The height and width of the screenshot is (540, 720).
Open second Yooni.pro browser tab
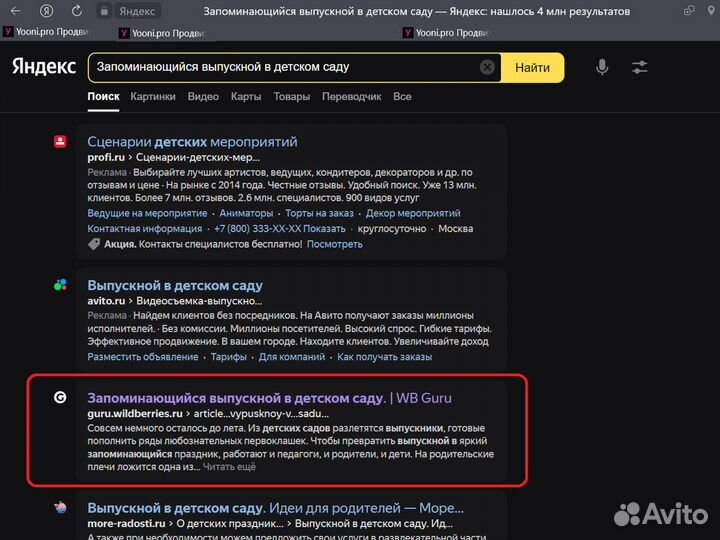163,33
